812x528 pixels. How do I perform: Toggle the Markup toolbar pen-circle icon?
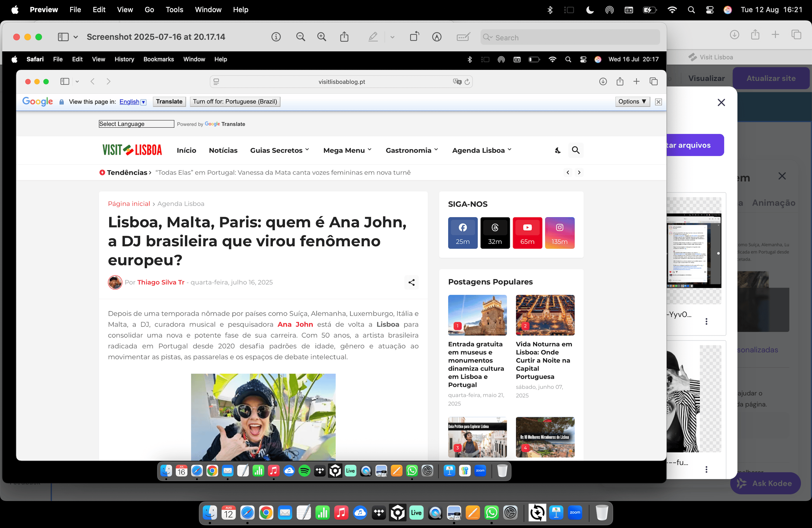(x=436, y=37)
